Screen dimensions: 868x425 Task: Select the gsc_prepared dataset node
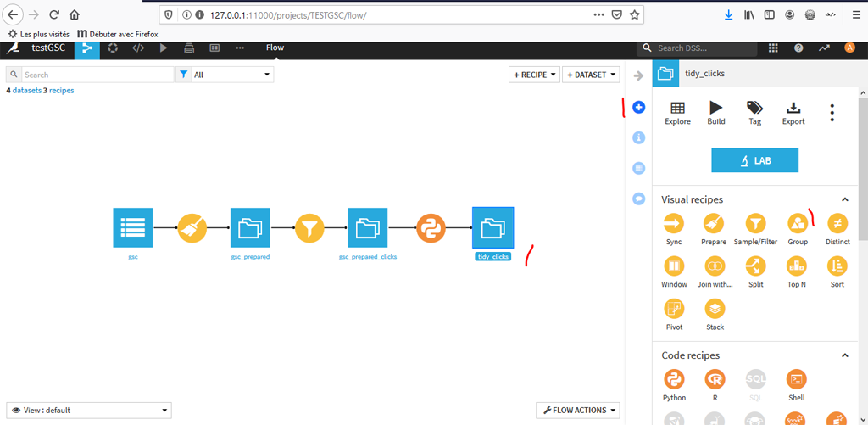click(x=250, y=227)
